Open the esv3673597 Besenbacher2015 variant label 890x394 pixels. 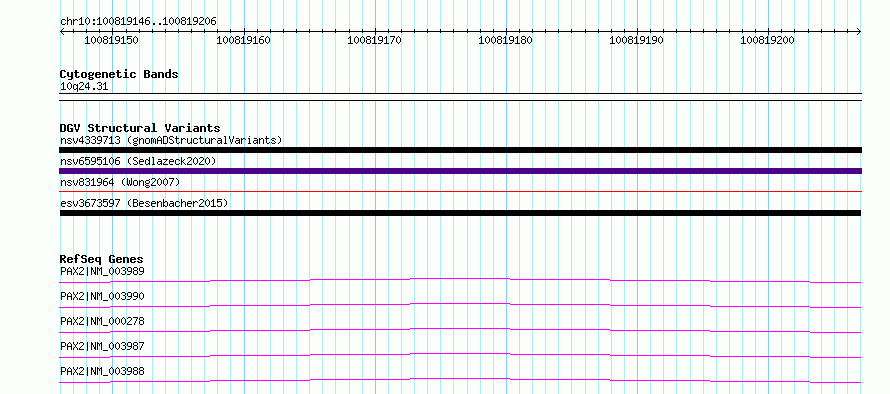point(144,203)
